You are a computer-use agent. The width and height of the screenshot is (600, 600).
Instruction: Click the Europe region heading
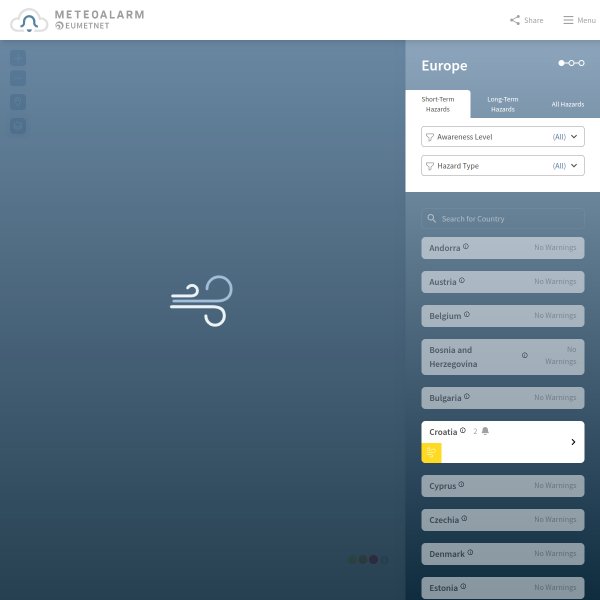444,65
